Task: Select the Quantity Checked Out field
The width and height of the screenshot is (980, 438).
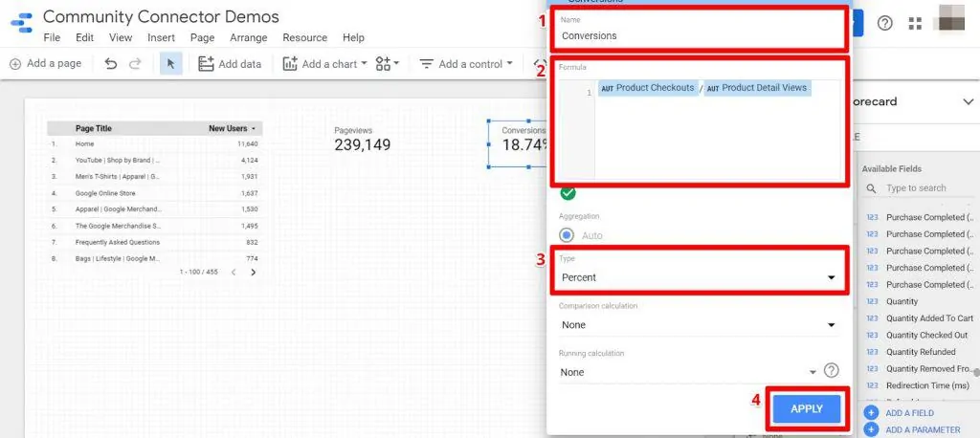Action: [x=919, y=335]
